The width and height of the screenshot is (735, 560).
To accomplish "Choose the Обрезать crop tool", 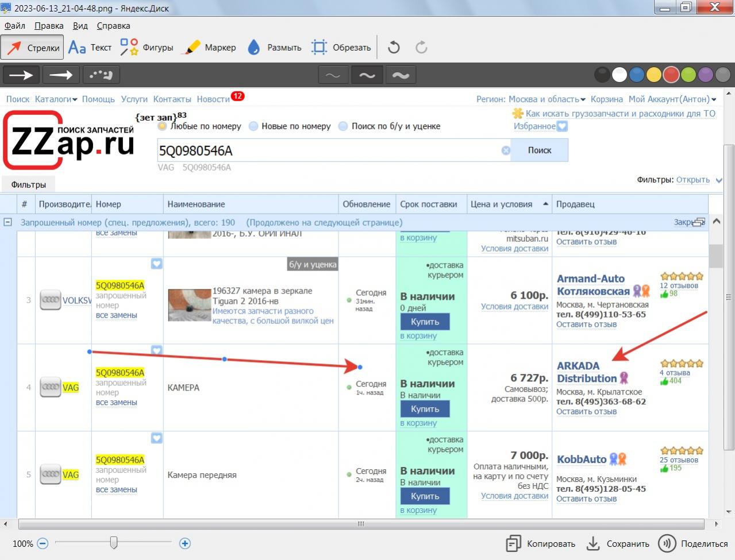I will 341,48.
